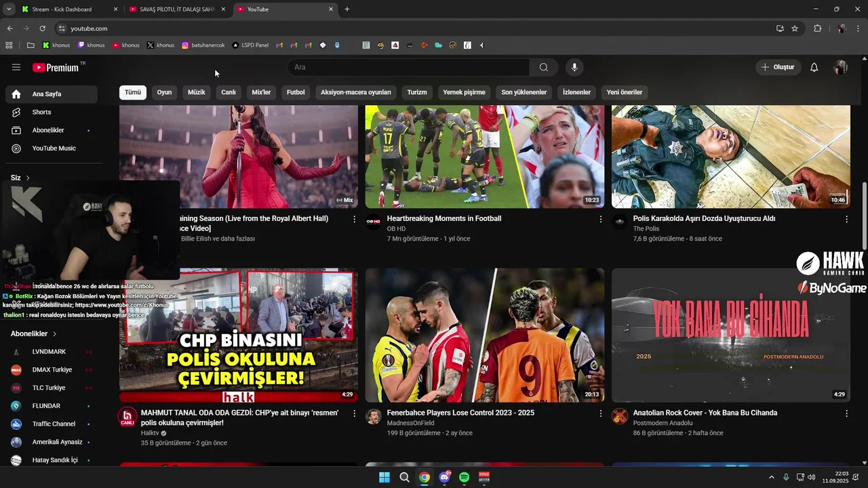Open Spotify from the taskbar

click(x=465, y=477)
